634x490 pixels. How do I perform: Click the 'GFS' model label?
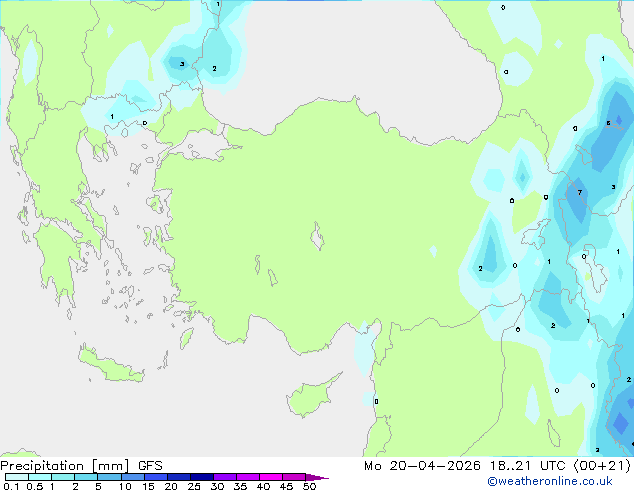click(x=150, y=466)
